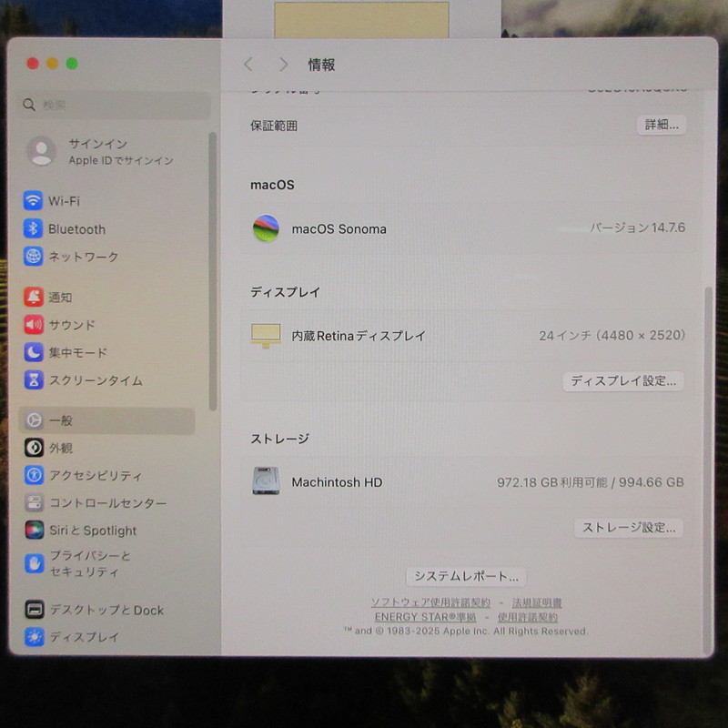
Task: Open ソフトウェア使用許諾契約 link
Action: [x=430, y=602]
